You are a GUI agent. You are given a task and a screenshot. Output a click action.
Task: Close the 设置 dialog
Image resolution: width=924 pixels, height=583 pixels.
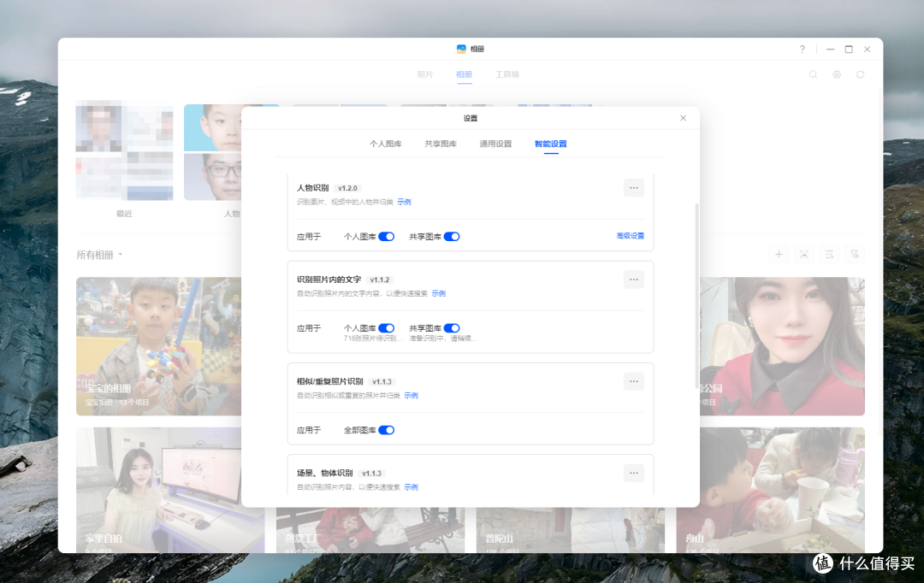click(683, 118)
